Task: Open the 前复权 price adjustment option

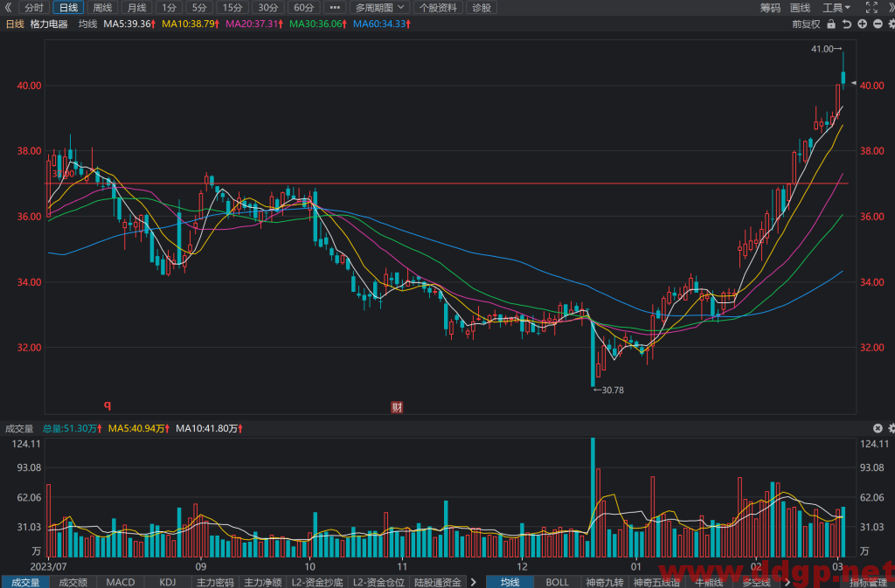Action: coord(806,24)
